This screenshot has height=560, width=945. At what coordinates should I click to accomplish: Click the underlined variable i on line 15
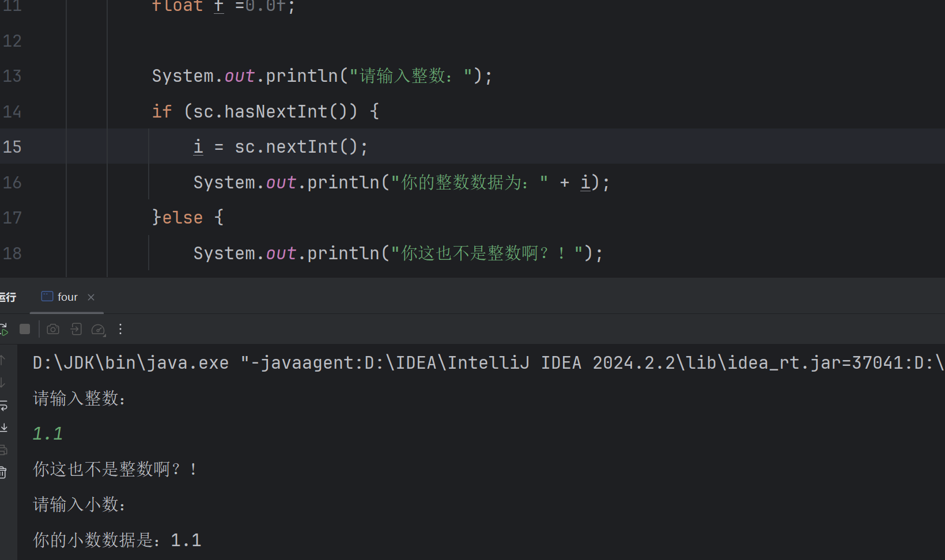pos(198,147)
